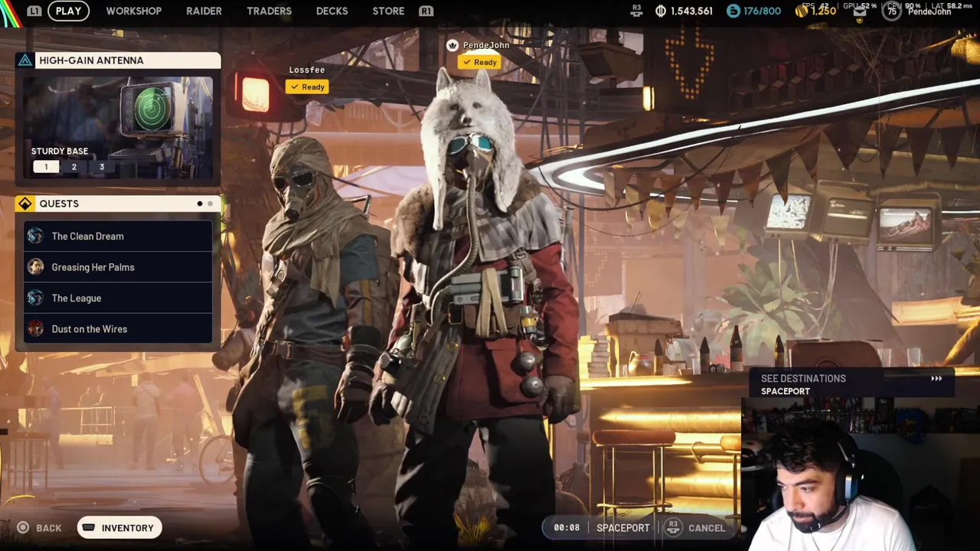Open the mail envelope icon

[860, 11]
